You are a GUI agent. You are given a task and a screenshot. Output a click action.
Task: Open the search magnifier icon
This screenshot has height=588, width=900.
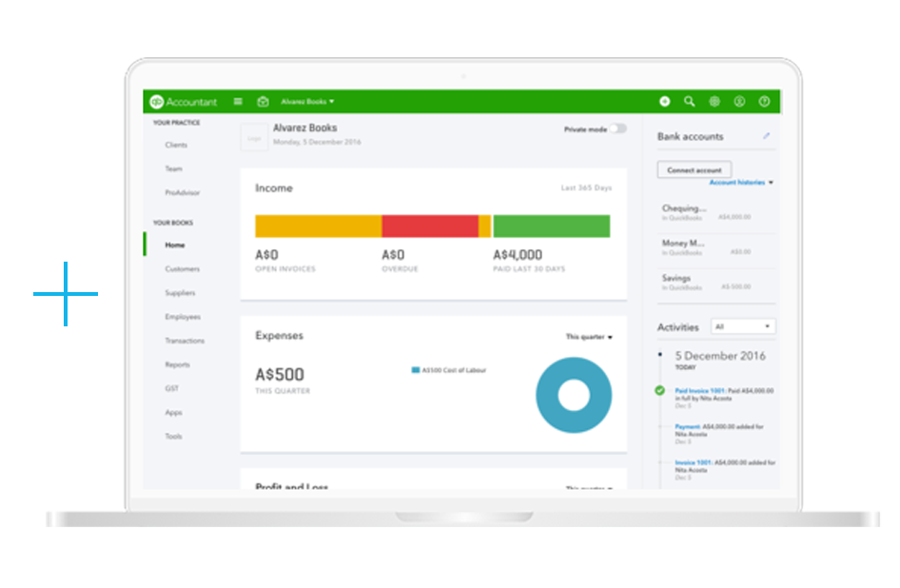pos(690,102)
